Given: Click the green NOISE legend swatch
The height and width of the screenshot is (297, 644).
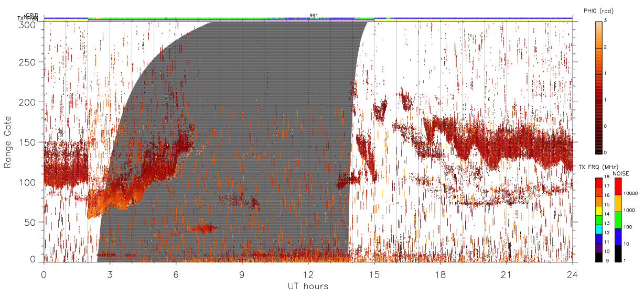Looking at the screenshot, I should click(x=618, y=220).
